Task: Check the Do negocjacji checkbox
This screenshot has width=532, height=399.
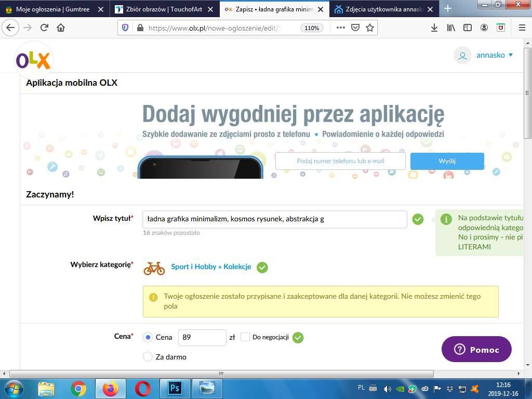Action: coord(245,337)
